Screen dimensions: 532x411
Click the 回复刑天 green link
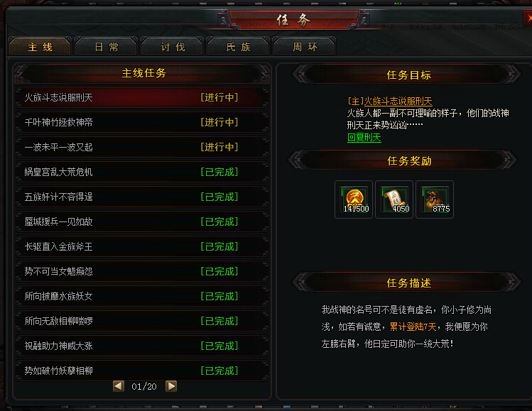[x=364, y=137]
